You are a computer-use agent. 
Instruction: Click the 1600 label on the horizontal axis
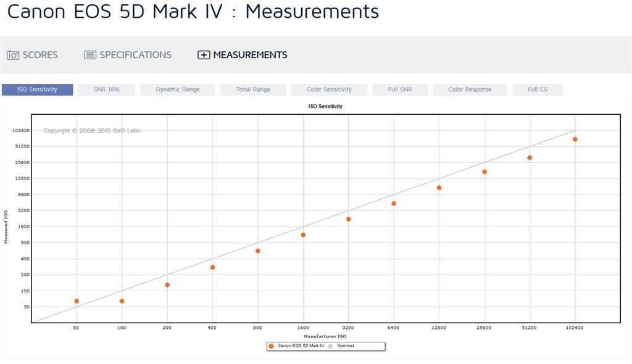[303, 328]
